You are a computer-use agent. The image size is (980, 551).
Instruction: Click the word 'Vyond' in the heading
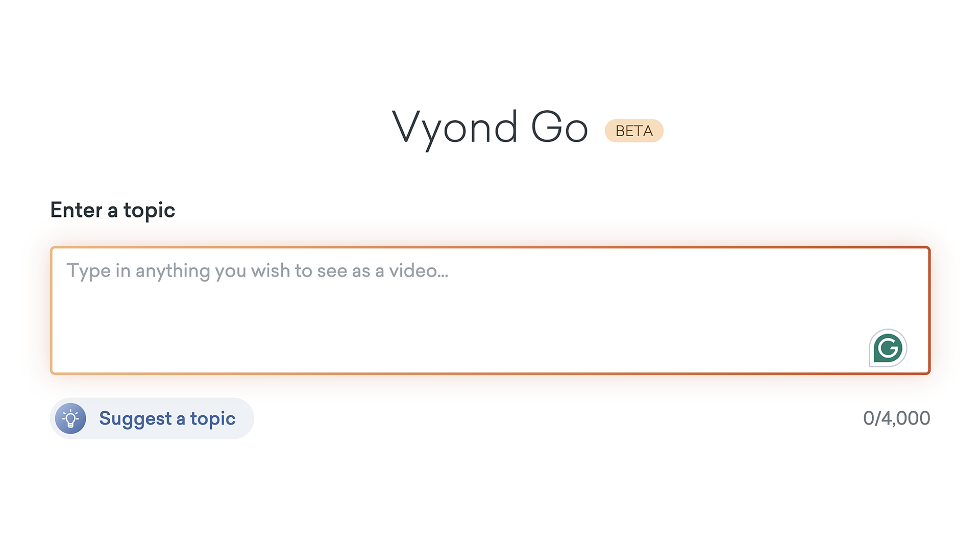tap(455, 128)
